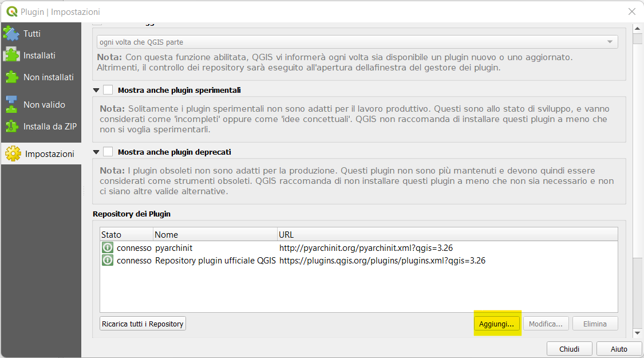Go to Installa da ZIP tab

pos(41,126)
